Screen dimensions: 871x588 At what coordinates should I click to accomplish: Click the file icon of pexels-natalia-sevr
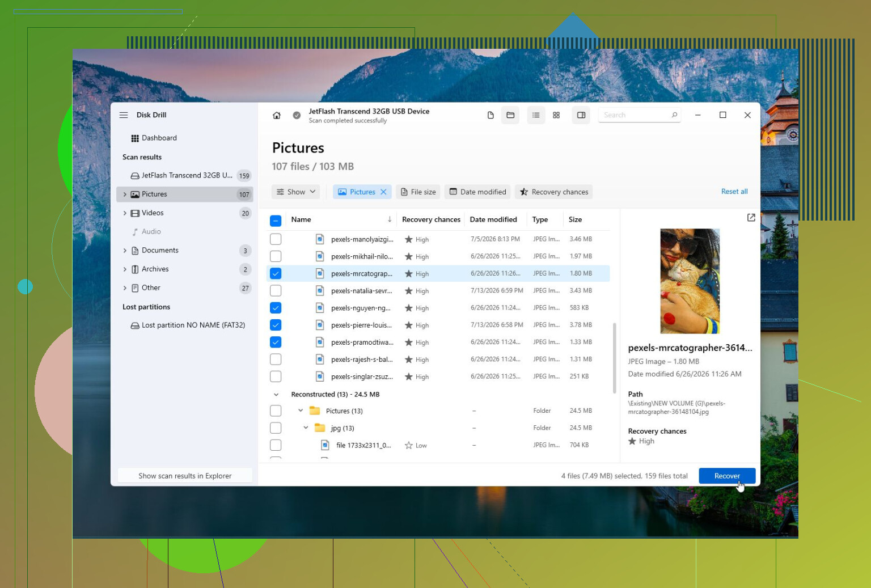[320, 291]
